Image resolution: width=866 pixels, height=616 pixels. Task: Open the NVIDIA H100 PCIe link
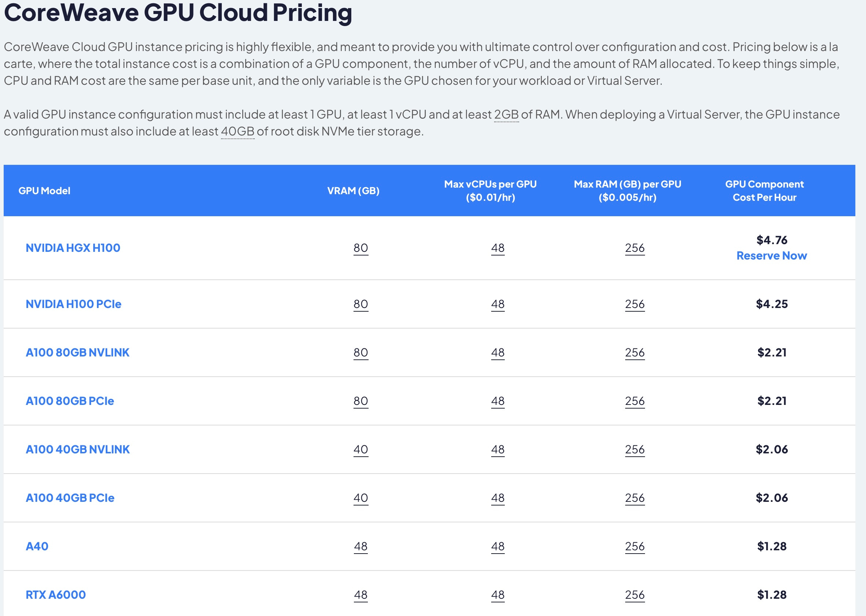(x=73, y=304)
